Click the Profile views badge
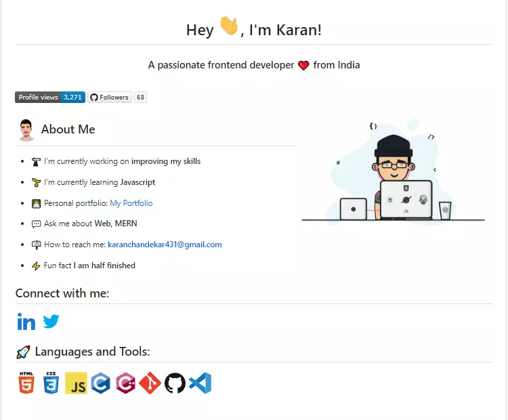This screenshot has width=508, height=420. [50, 98]
